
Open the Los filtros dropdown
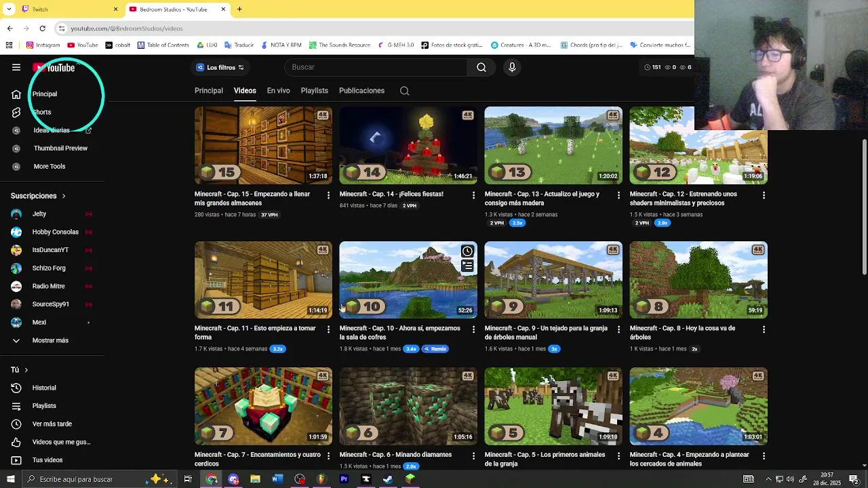coord(220,67)
